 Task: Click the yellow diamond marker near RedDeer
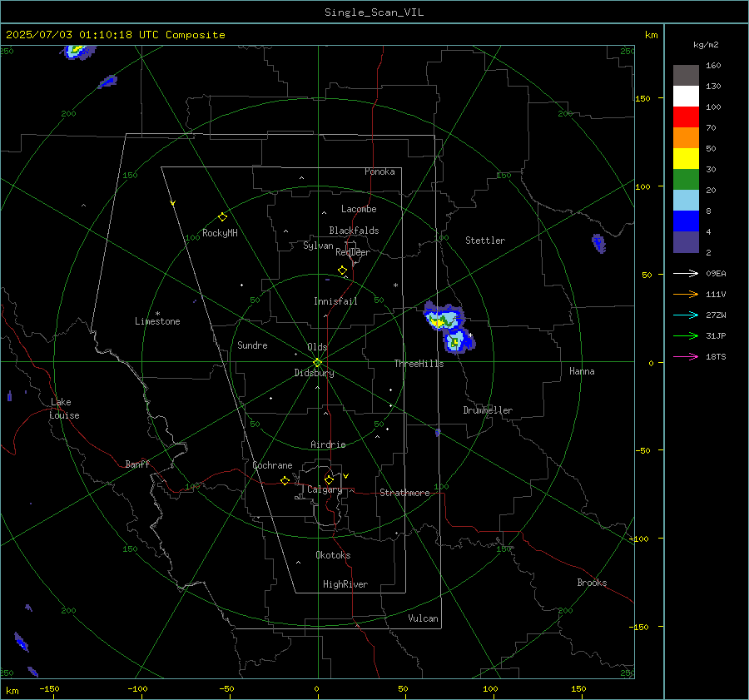click(342, 271)
